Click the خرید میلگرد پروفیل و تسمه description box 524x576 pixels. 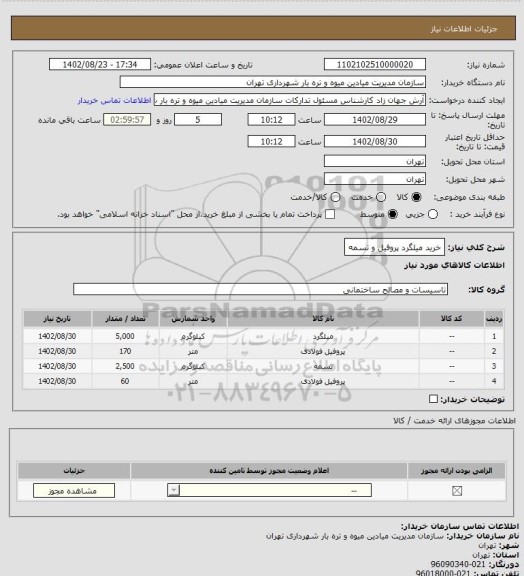pos(394,247)
